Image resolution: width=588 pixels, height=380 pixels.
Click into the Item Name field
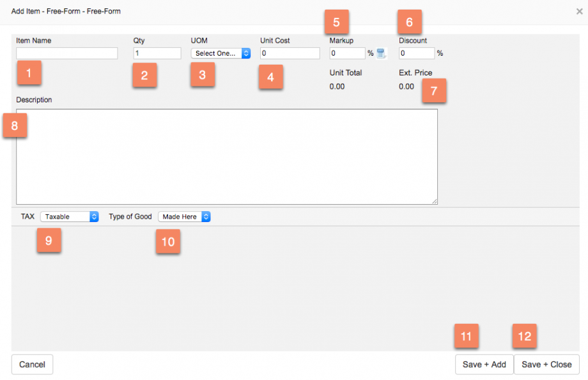(x=66, y=53)
